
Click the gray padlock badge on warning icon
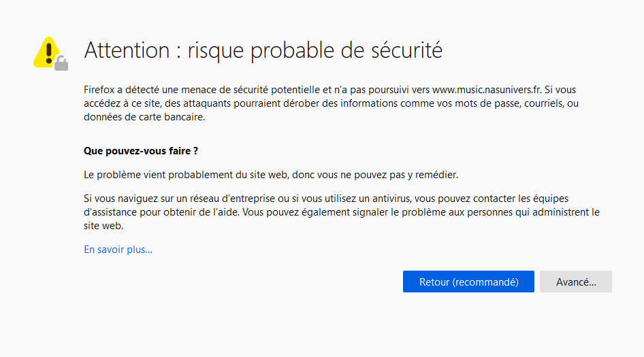coord(61,63)
